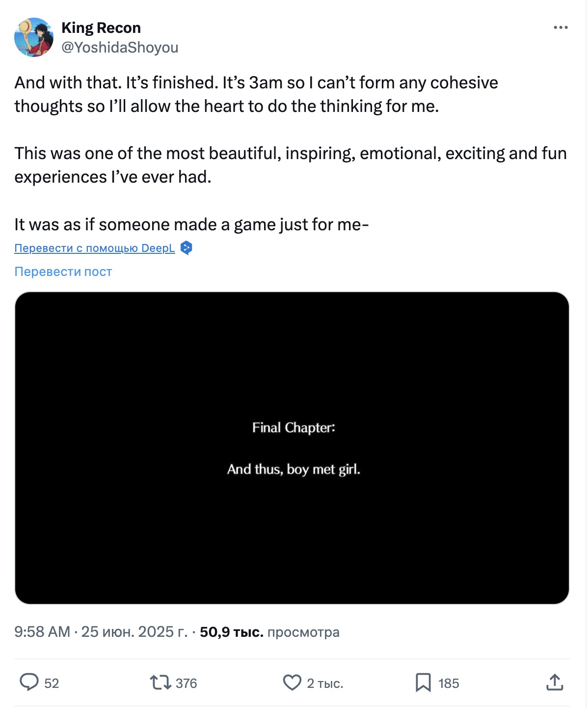Click the 52 replies count

52,683
